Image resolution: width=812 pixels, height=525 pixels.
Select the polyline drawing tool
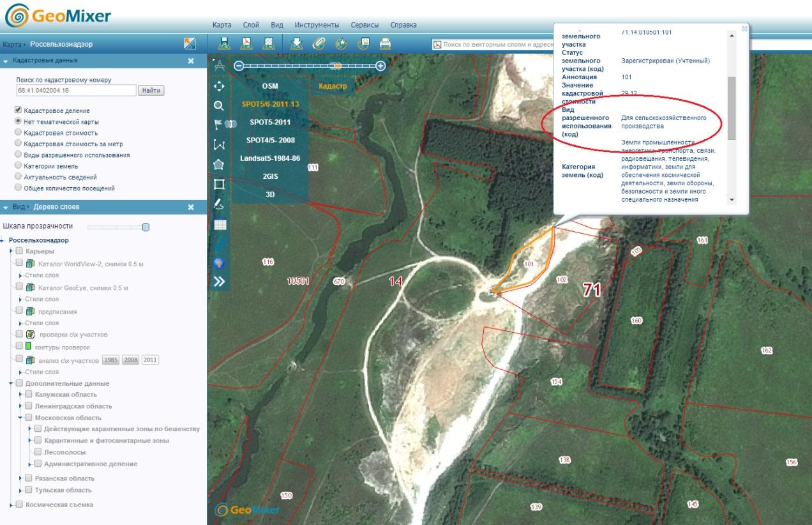(x=219, y=145)
